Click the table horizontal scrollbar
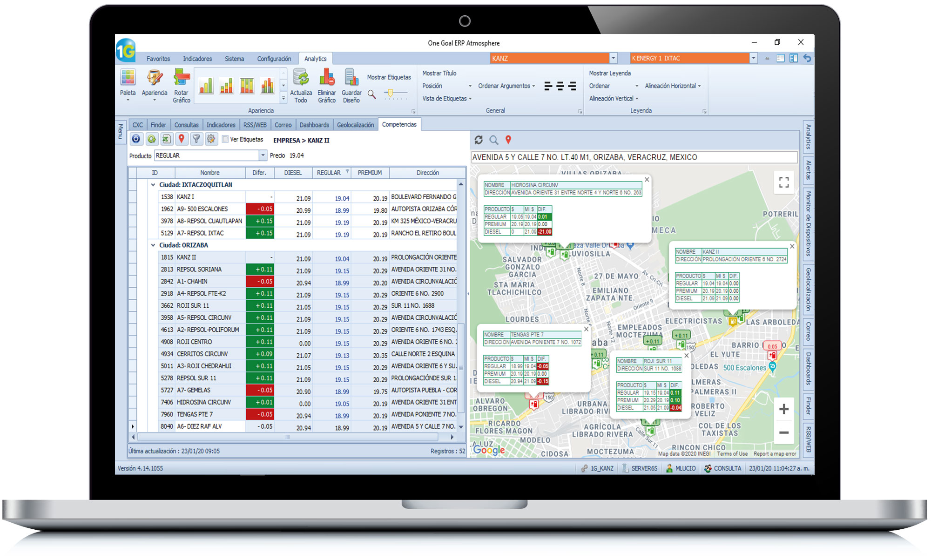The width and height of the screenshot is (931, 560). point(288,437)
